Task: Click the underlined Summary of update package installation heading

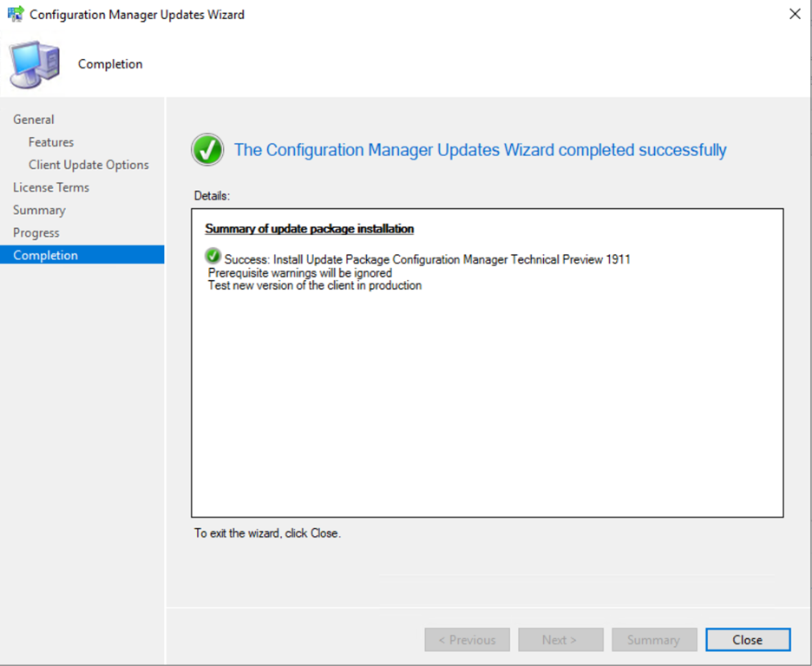Action: (309, 228)
